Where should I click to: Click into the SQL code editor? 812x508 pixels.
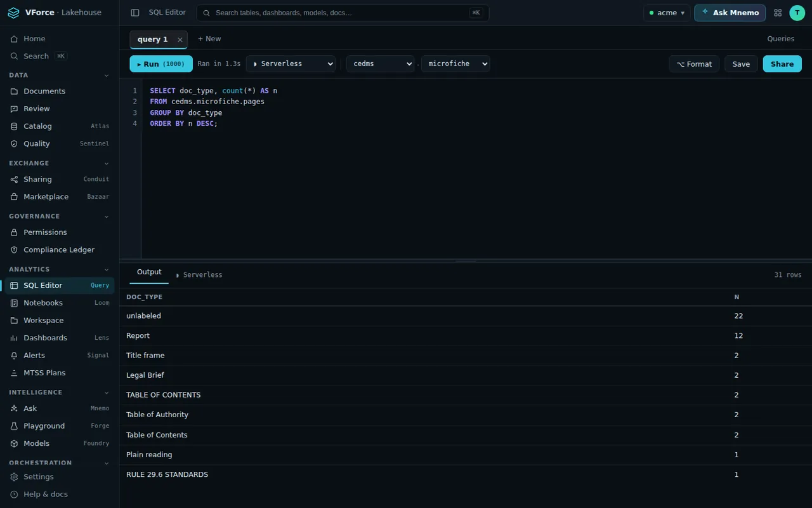click(x=476, y=168)
